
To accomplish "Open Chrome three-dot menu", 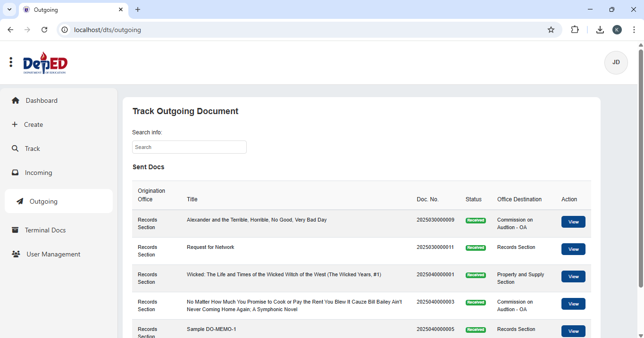I will point(634,30).
